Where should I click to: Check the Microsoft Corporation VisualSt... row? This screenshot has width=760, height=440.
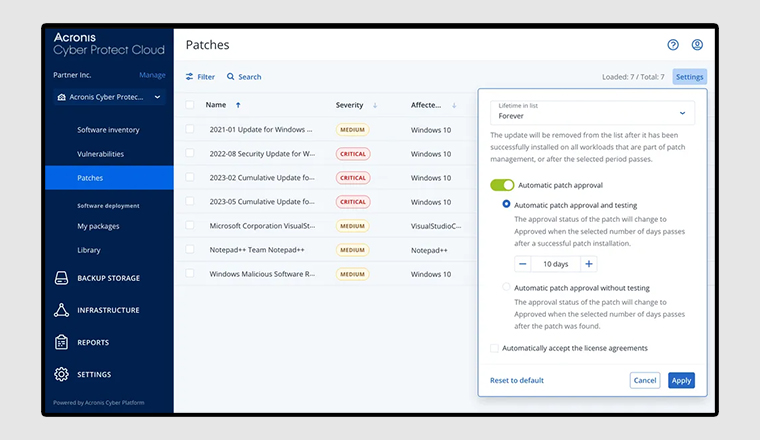(x=190, y=225)
